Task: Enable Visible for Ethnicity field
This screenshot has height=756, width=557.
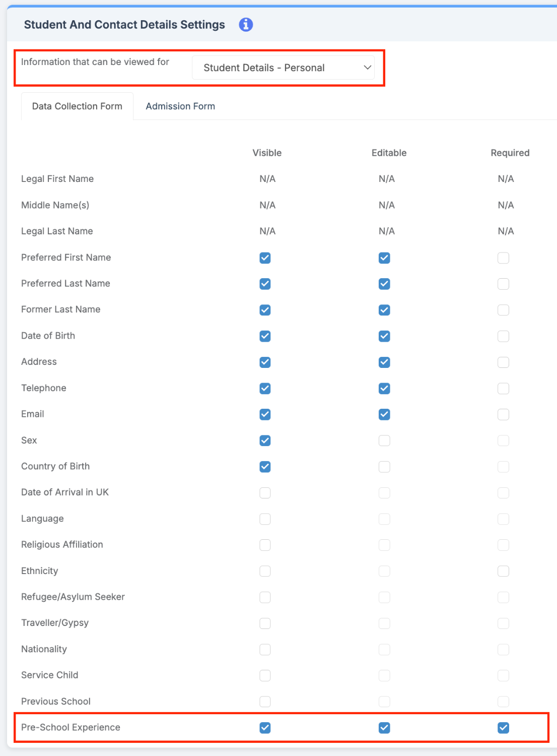Action: [265, 571]
